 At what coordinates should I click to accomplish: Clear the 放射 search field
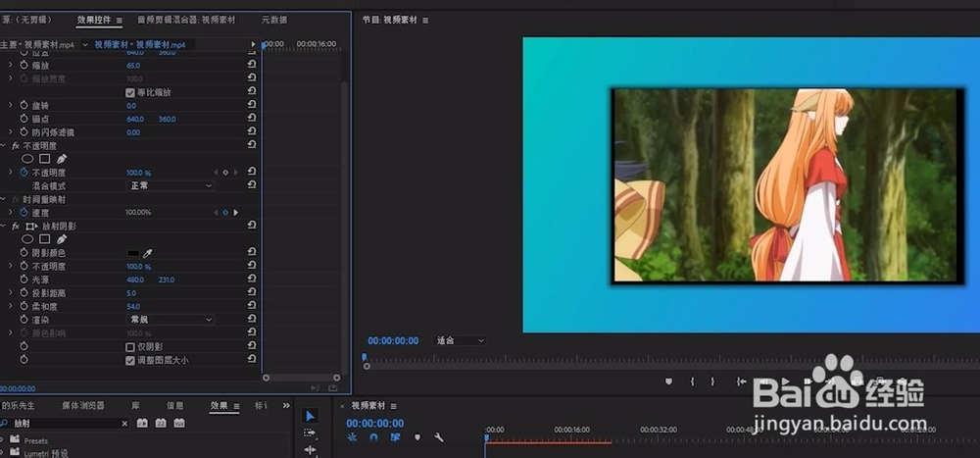pyautogui.click(x=124, y=424)
